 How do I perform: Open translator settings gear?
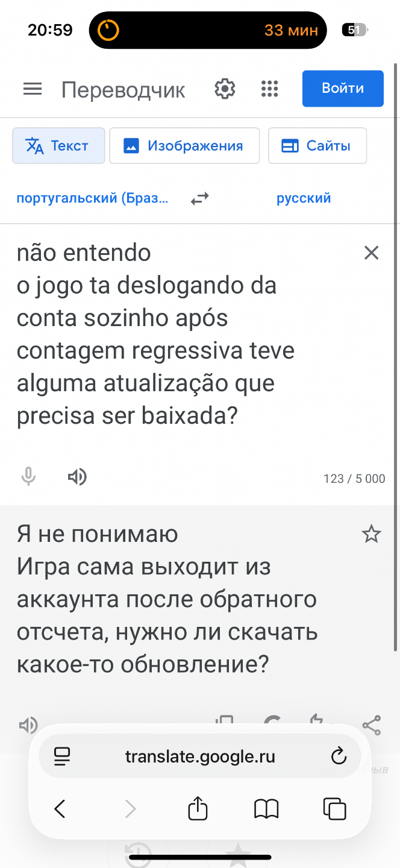pos(225,89)
